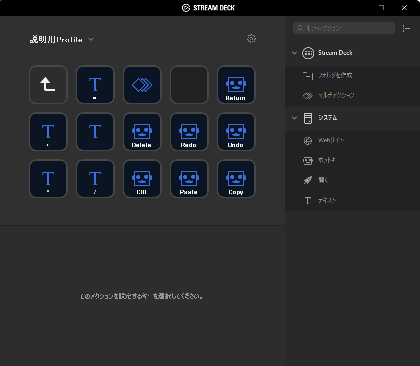Select the Paste hotkey key

point(189,179)
